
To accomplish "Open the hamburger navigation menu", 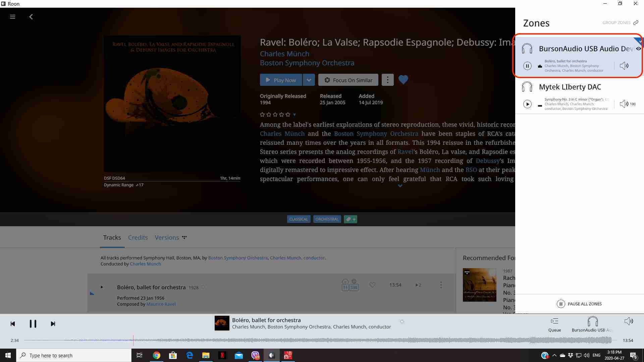I will tap(12, 17).
